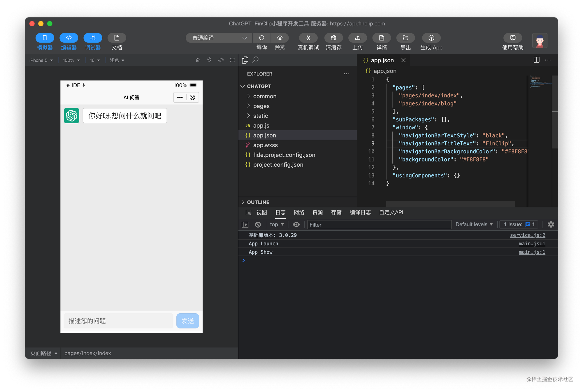Image resolution: width=583 pixels, height=392 pixels.
Task: Open the Explorer files icon
Action: tap(245, 60)
